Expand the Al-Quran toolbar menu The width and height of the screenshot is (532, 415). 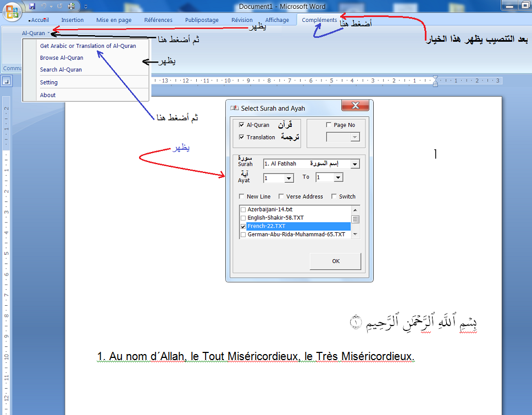[36, 33]
